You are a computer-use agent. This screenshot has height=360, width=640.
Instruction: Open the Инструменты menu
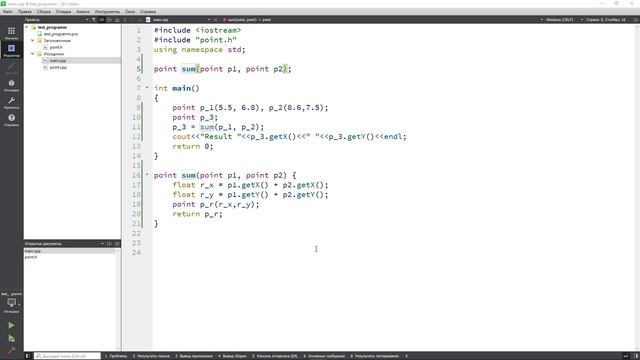[107, 12]
